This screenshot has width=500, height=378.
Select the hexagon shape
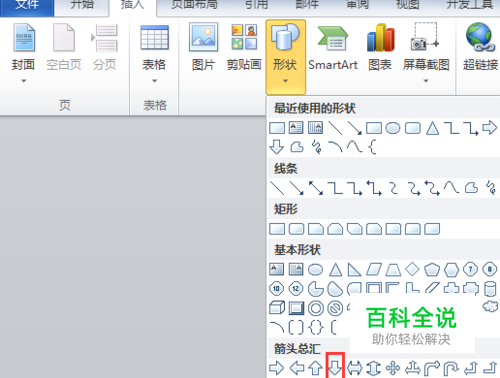451,269
